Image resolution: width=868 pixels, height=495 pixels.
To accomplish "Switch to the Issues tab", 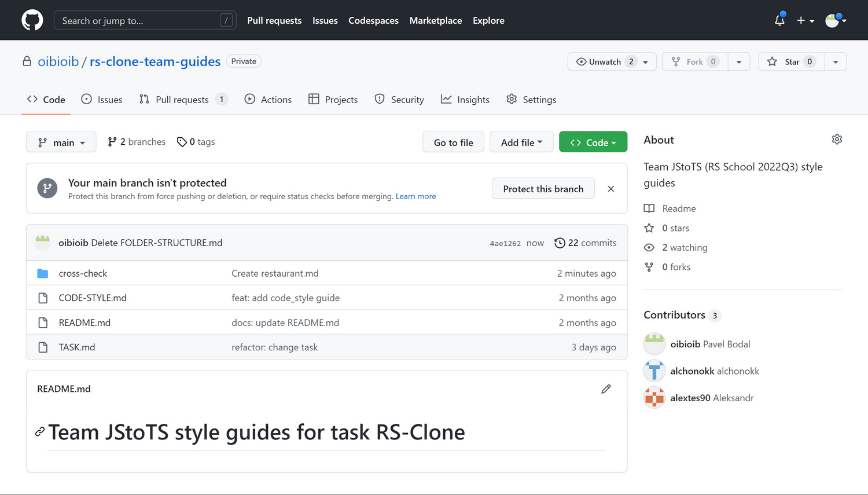I will (x=102, y=100).
